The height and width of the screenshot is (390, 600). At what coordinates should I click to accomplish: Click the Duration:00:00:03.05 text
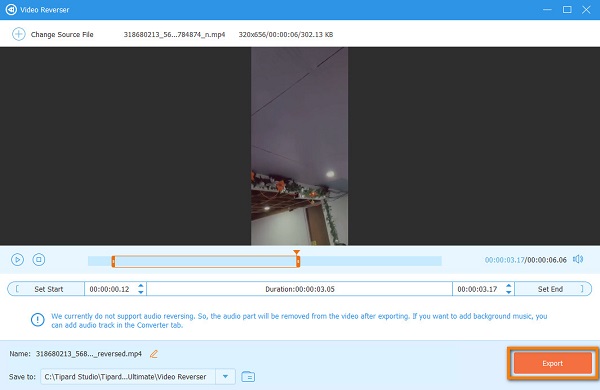(300, 289)
